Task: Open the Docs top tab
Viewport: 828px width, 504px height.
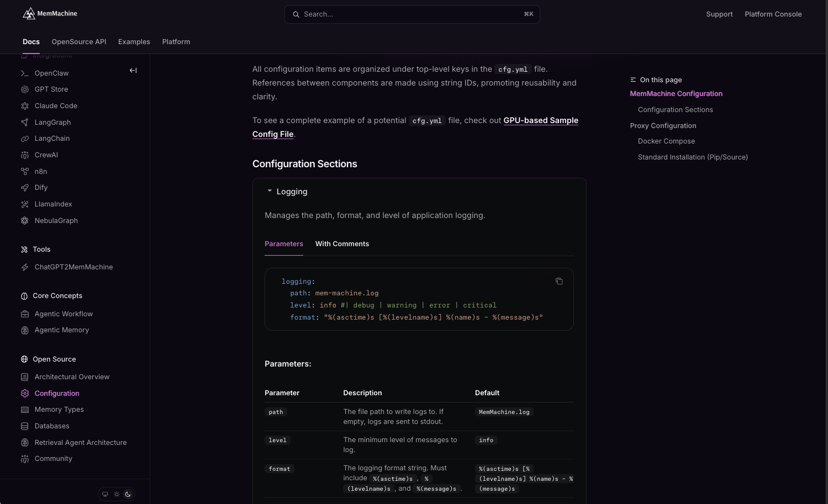Action: (x=31, y=42)
